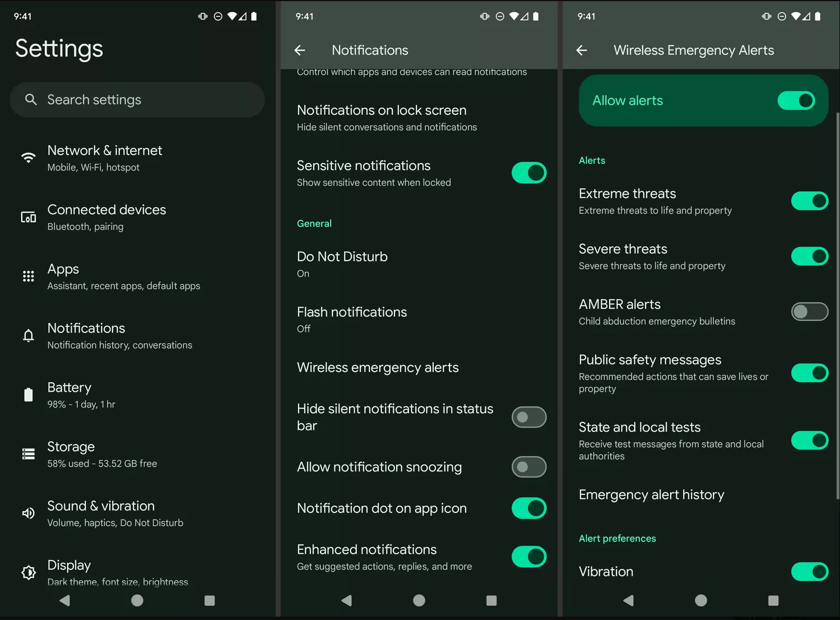Viewport: 840px width, 620px height.
Task: Open Network & internet via Wi-Fi icon
Action: click(x=28, y=158)
